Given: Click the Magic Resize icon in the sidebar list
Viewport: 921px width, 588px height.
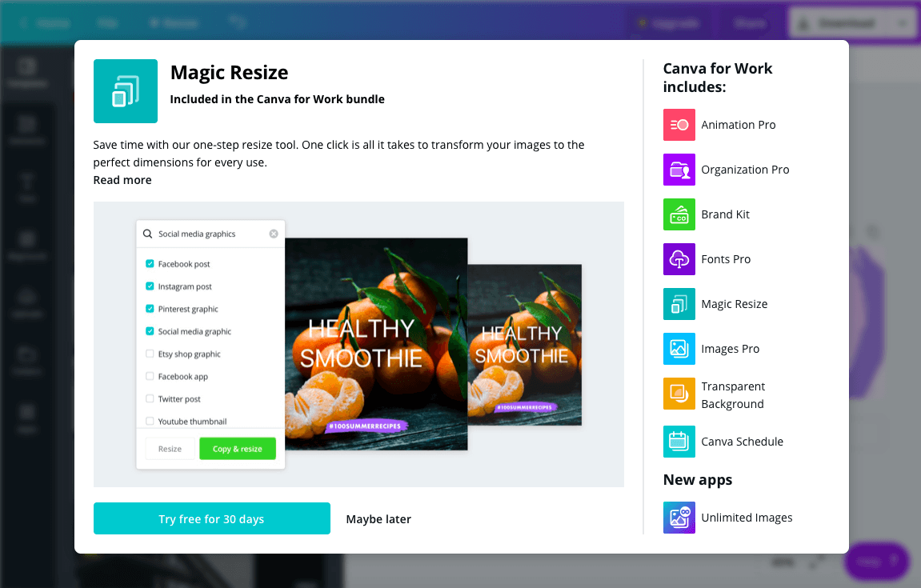Looking at the screenshot, I should click(x=679, y=304).
